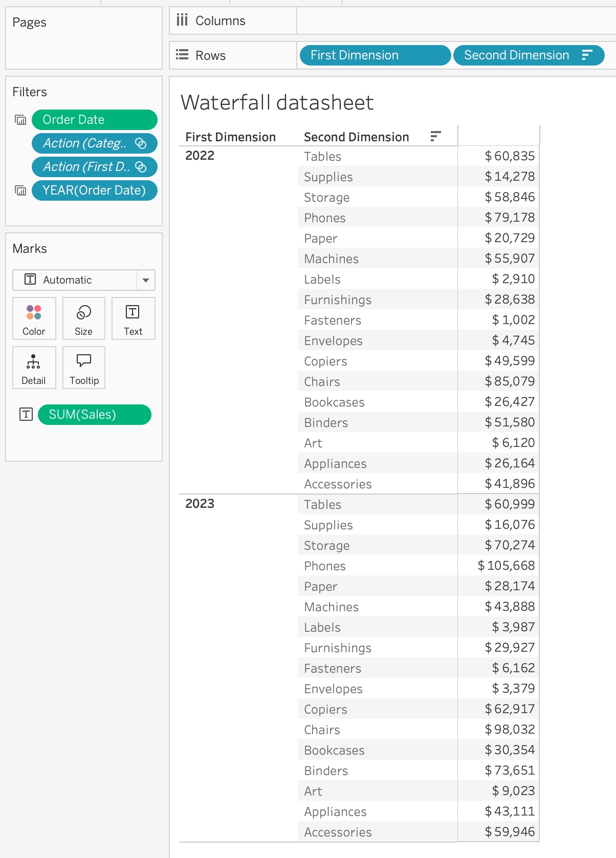Click the Text marks card button
This screenshot has height=858, width=616.
[133, 318]
